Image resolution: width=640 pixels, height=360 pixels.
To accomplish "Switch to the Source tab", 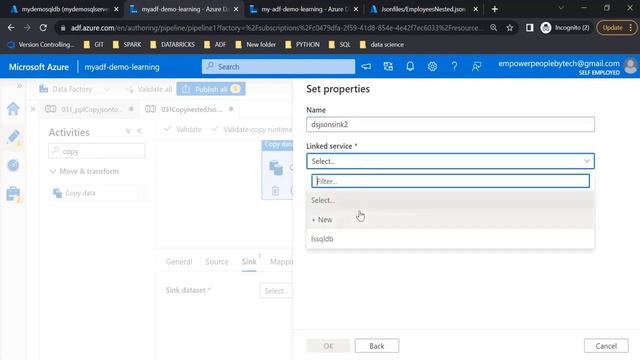I will [217, 262].
